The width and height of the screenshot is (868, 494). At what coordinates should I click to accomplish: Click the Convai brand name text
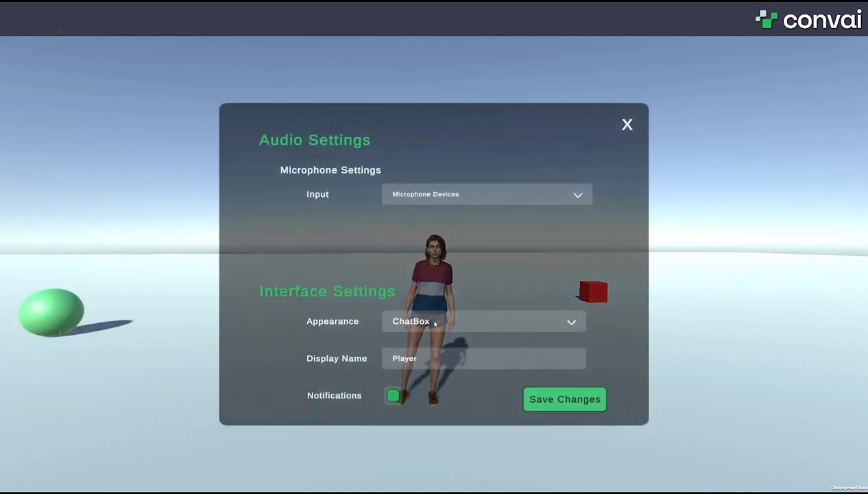coord(821,20)
